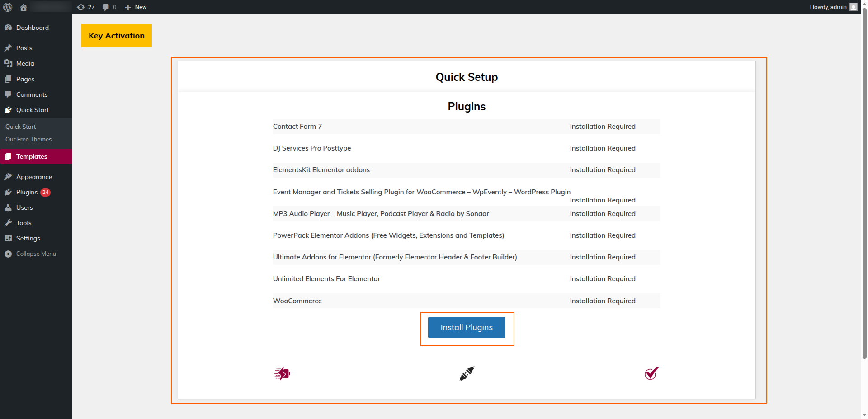
Task: Open the Media library menu
Action: (25, 63)
